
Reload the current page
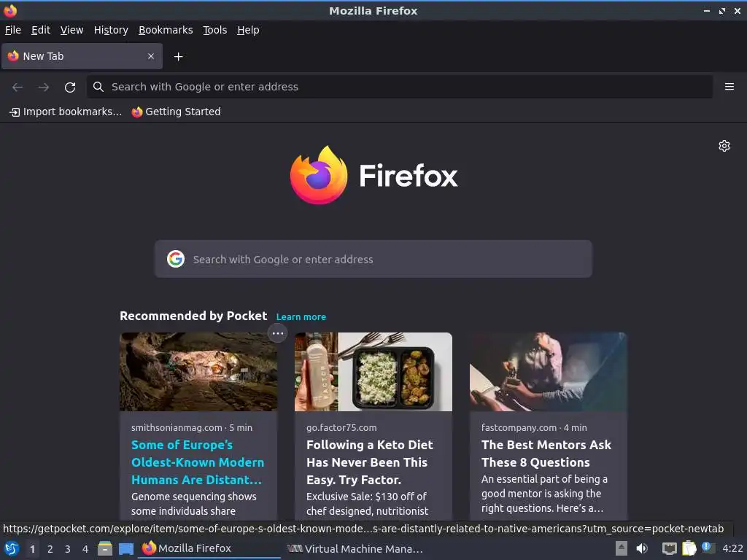pos(70,87)
